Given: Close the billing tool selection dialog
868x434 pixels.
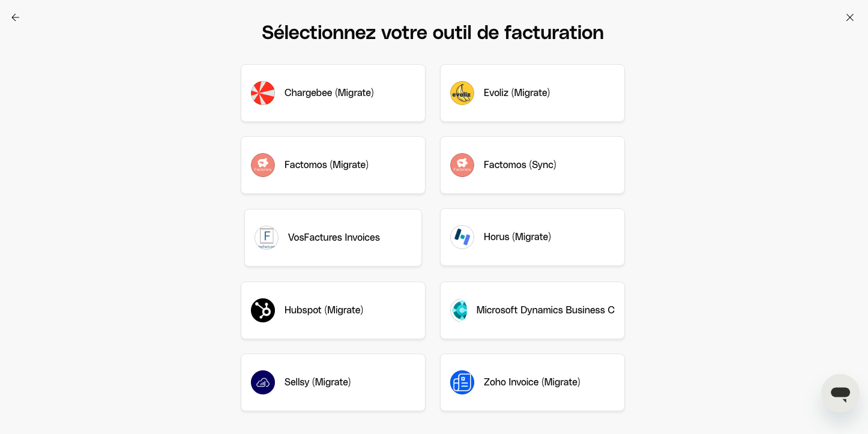Looking at the screenshot, I should [x=850, y=17].
